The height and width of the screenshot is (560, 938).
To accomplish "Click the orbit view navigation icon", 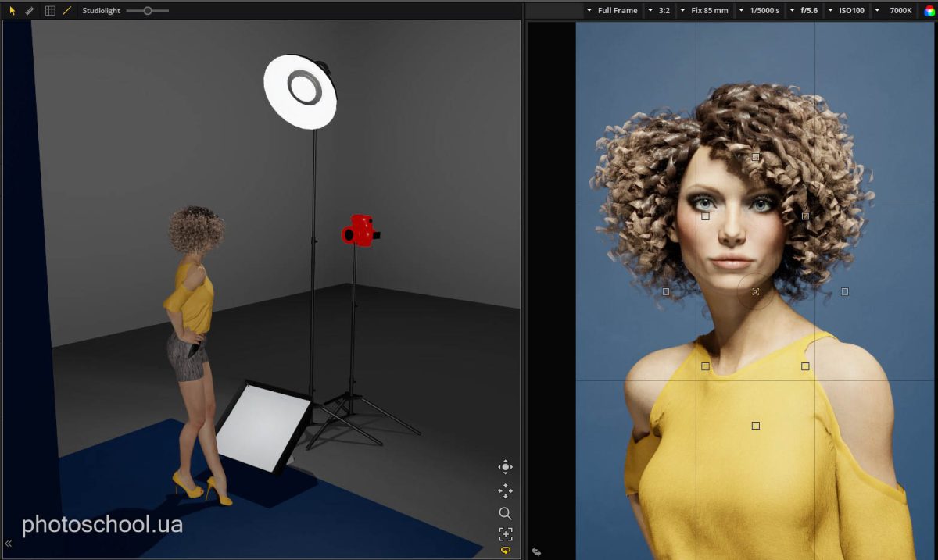I will 505,467.
